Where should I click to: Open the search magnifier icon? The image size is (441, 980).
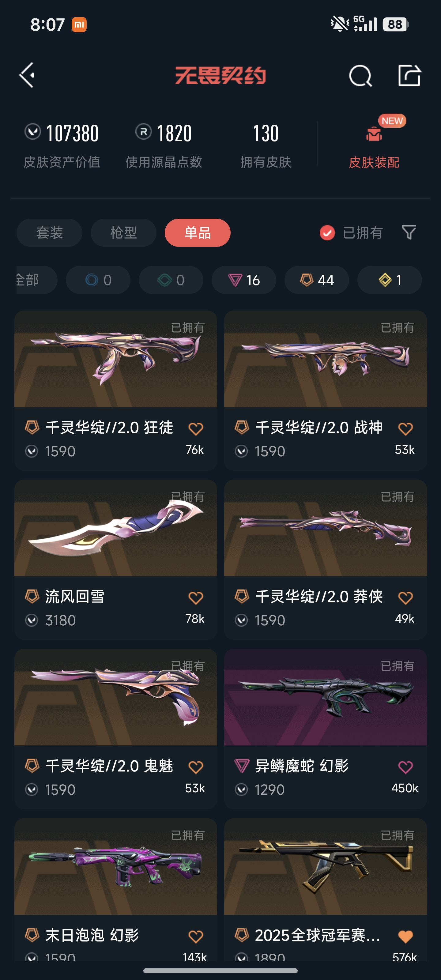[360, 76]
